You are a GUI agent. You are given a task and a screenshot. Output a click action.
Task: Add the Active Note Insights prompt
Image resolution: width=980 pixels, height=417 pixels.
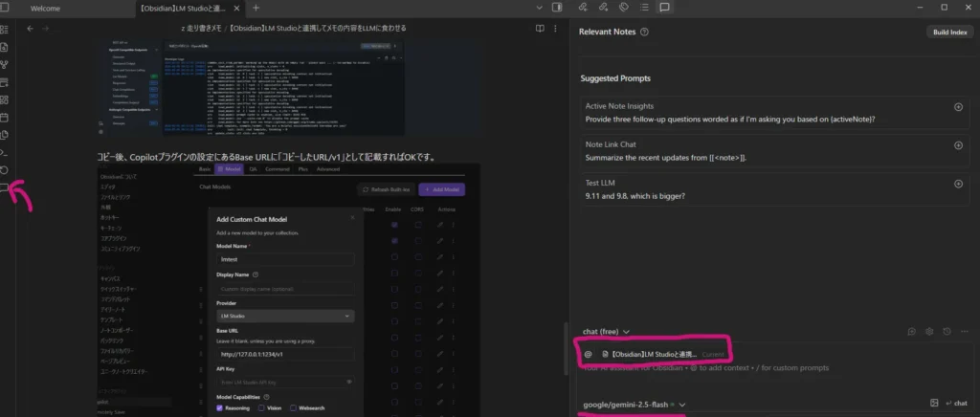pos(958,107)
